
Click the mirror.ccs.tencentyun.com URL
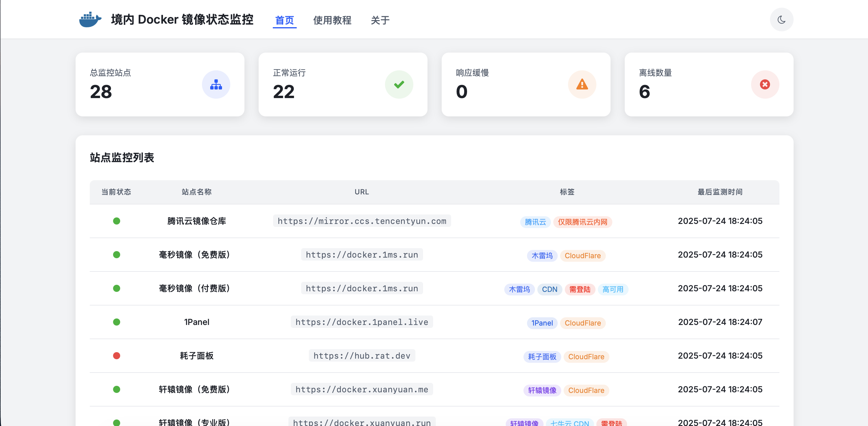(362, 221)
